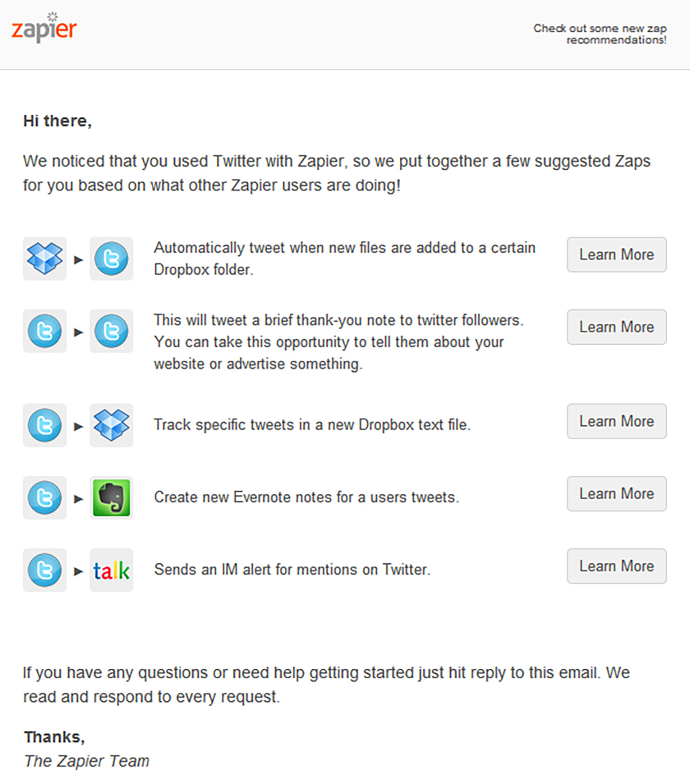690x784 pixels.
Task: Click the Twitter icon in the IM alert row
Action: [x=45, y=570]
